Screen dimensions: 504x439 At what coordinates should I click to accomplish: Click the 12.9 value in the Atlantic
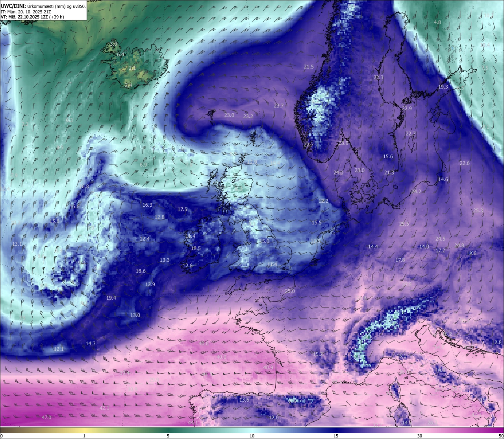coord(150,285)
